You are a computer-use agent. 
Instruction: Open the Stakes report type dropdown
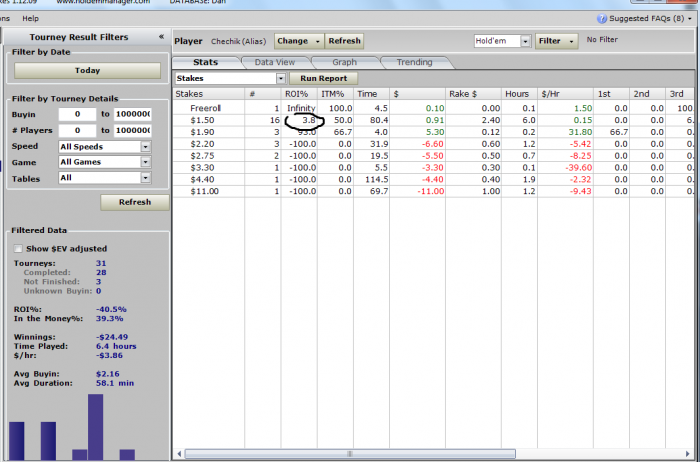[x=230, y=79]
